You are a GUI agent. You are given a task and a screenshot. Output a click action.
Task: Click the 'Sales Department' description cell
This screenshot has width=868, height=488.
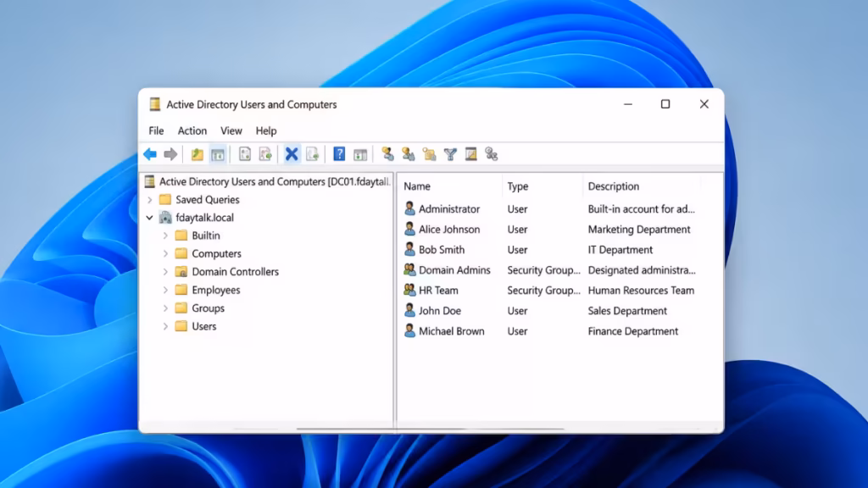(627, 310)
